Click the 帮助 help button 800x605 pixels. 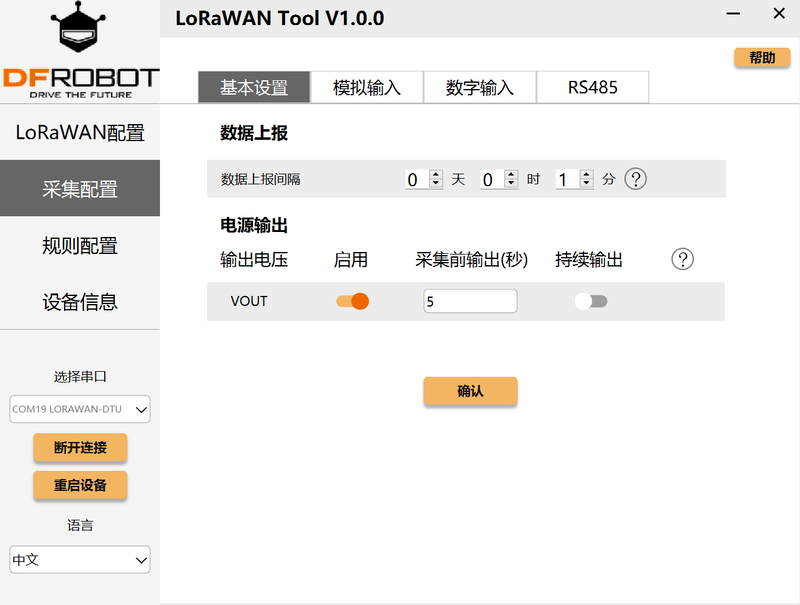coord(762,58)
